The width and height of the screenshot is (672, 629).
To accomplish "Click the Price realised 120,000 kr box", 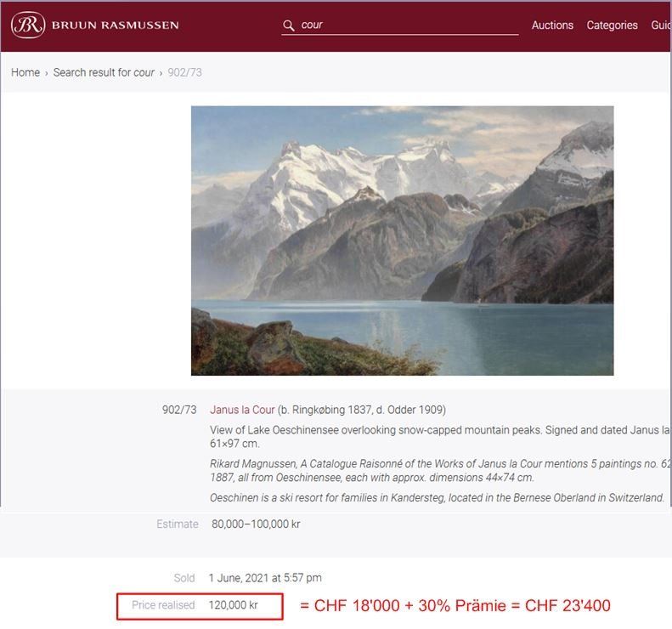I will click(x=200, y=606).
